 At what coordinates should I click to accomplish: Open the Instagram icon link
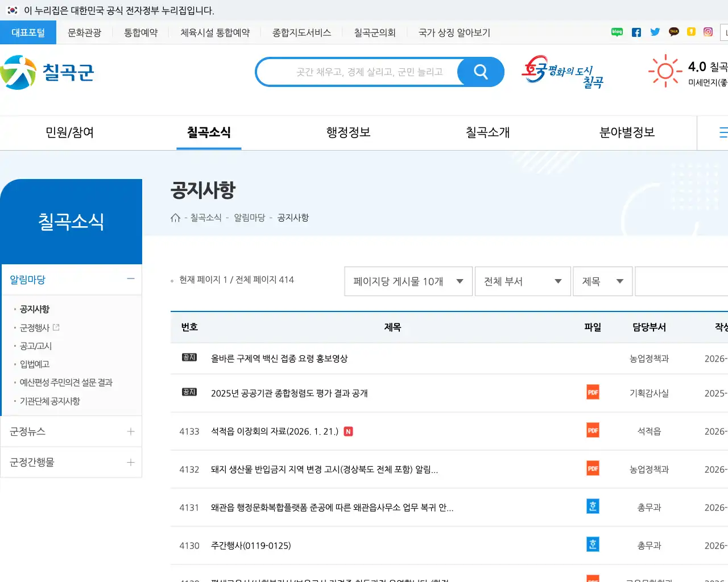pyautogui.click(x=707, y=32)
